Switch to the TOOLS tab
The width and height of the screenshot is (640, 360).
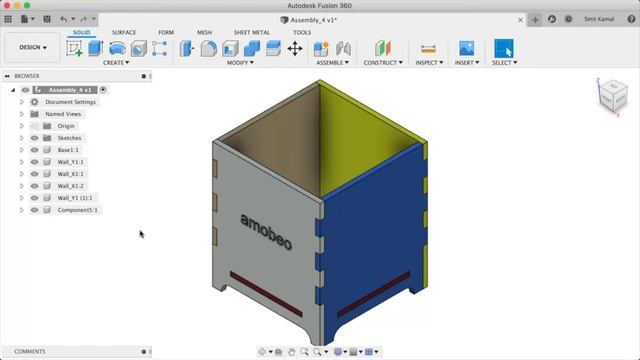pos(302,32)
